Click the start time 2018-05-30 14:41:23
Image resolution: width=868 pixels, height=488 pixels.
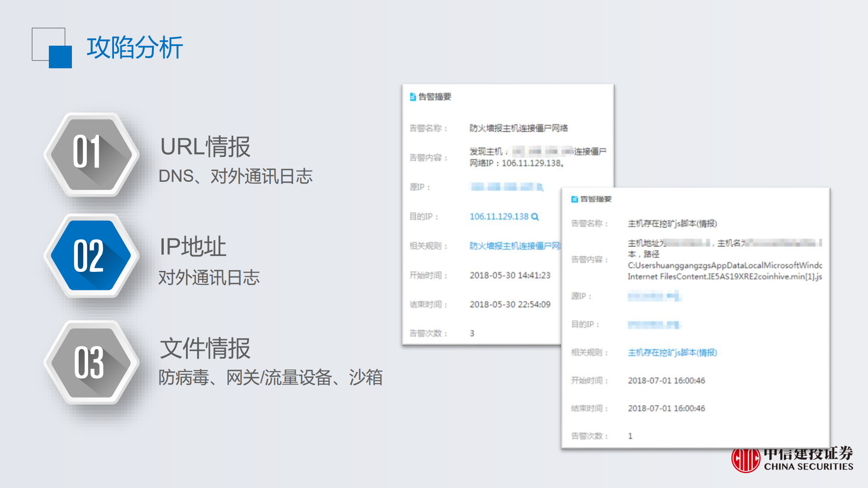(509, 275)
